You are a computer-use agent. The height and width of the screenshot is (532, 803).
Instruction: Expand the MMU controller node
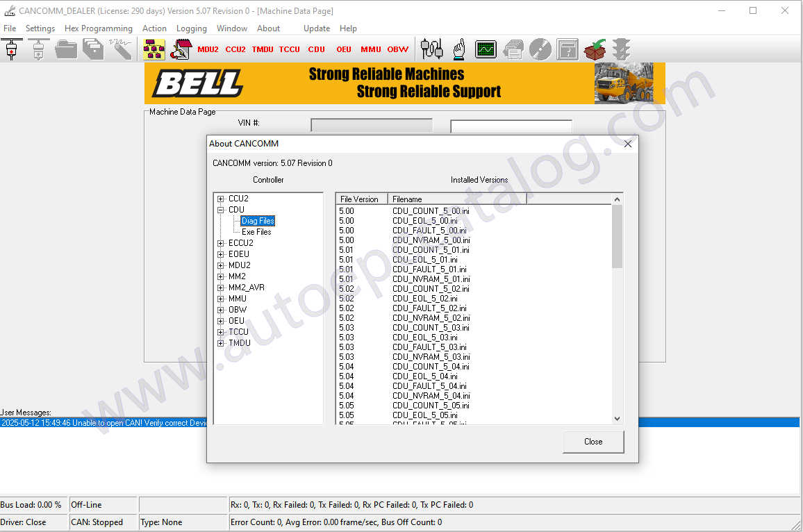tap(221, 299)
